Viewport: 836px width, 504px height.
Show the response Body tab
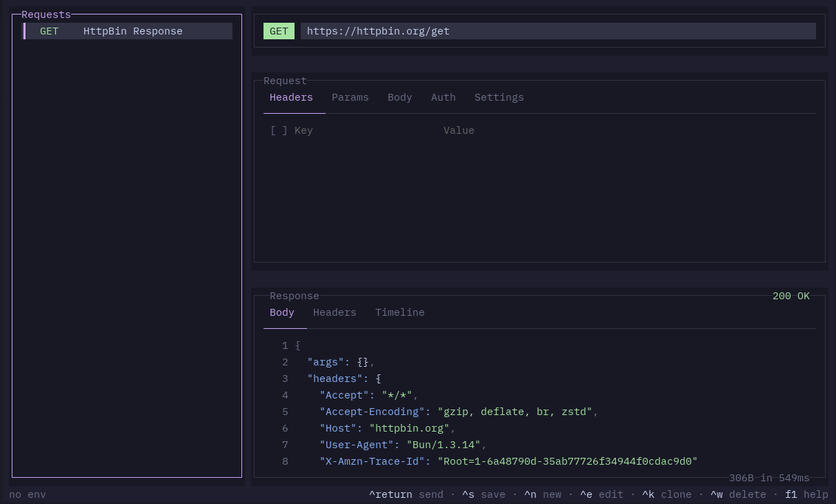[x=282, y=312]
